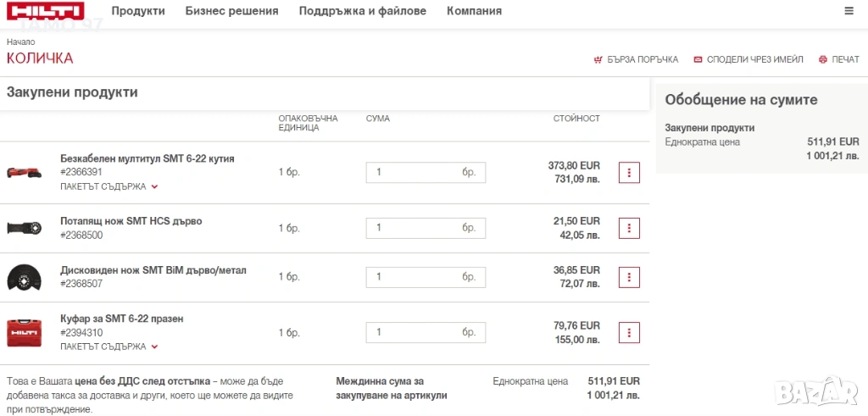Open the Продукти menu
Viewport: 868px width, 416px height.
138,11
